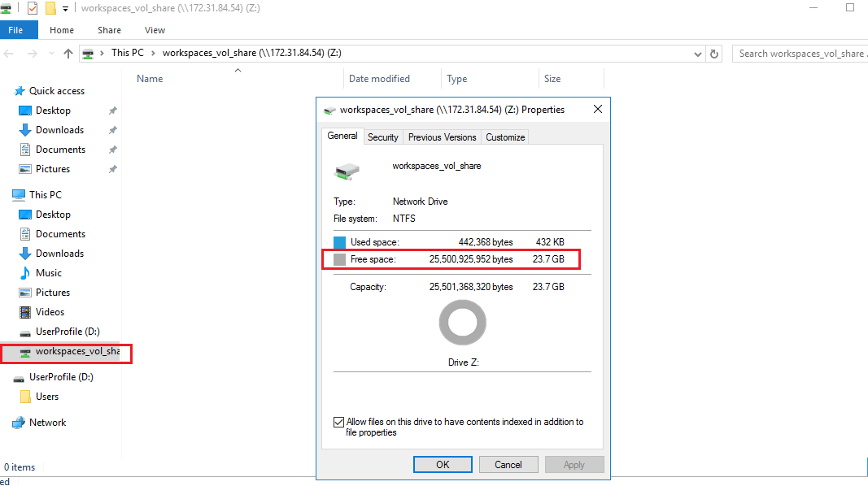Open the Previous Versions tab

(x=442, y=137)
